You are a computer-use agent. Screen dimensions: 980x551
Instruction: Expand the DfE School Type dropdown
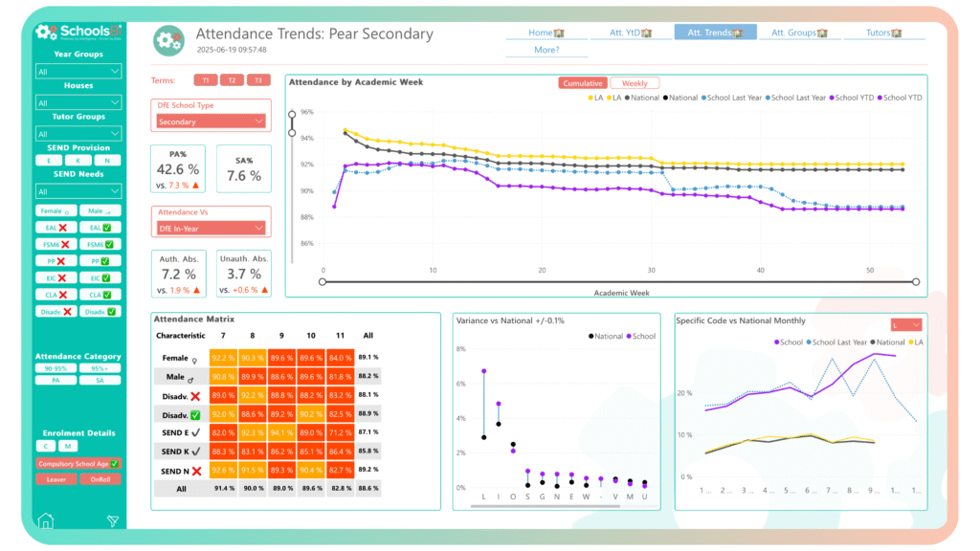(211, 121)
